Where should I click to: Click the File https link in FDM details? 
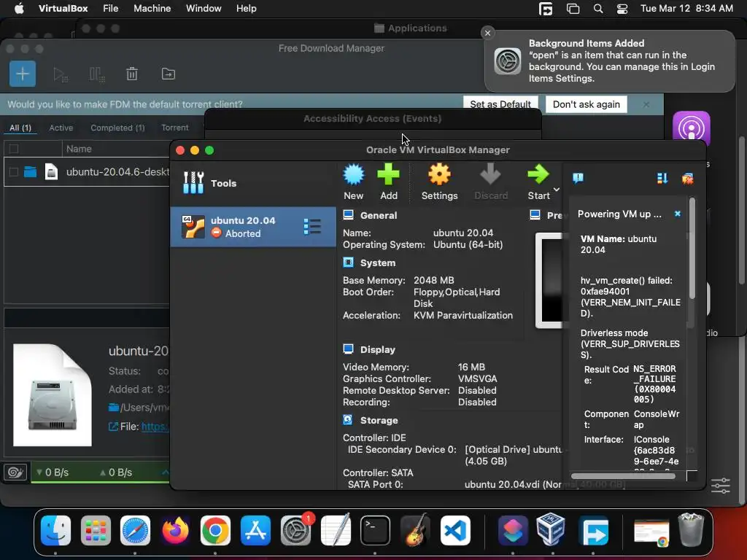point(155,427)
